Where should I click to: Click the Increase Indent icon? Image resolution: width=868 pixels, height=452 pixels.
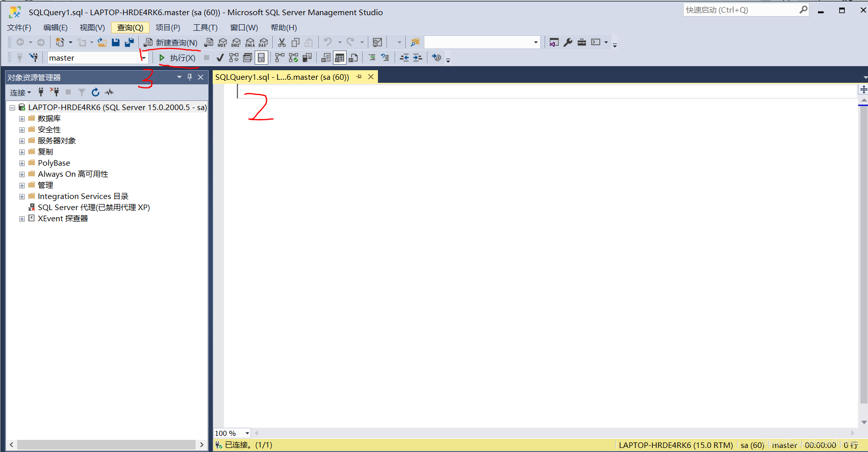point(417,58)
